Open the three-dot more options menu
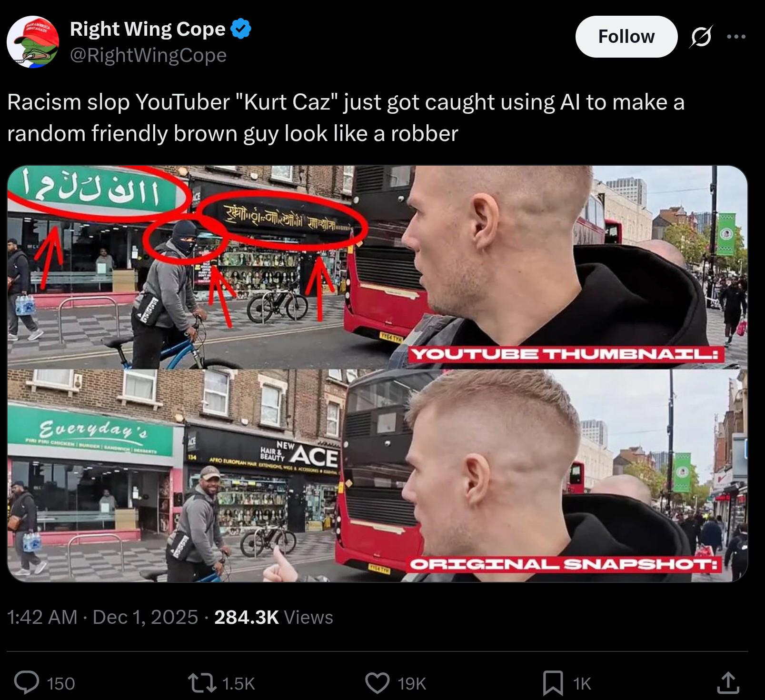This screenshot has height=700, width=765. click(x=736, y=37)
